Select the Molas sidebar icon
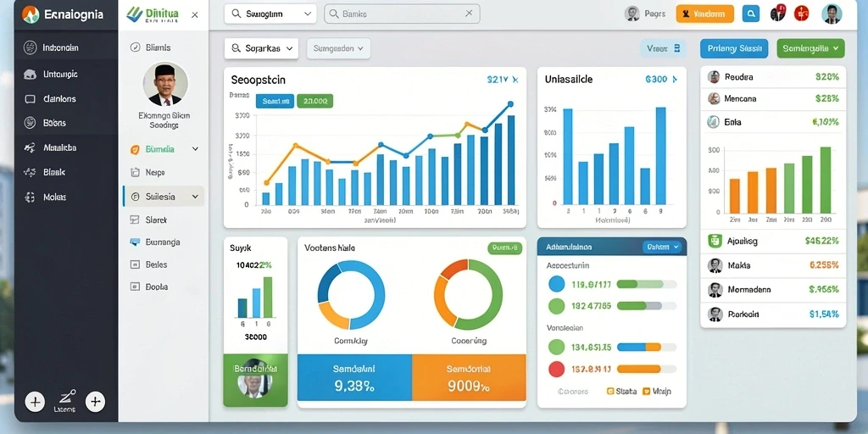The height and width of the screenshot is (434, 868). 30,197
